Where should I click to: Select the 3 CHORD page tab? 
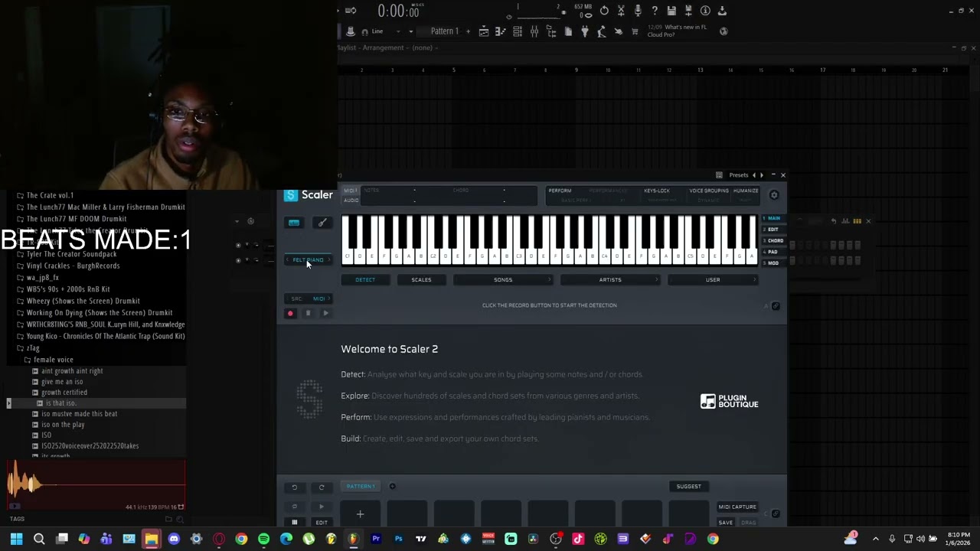pyautogui.click(x=773, y=241)
